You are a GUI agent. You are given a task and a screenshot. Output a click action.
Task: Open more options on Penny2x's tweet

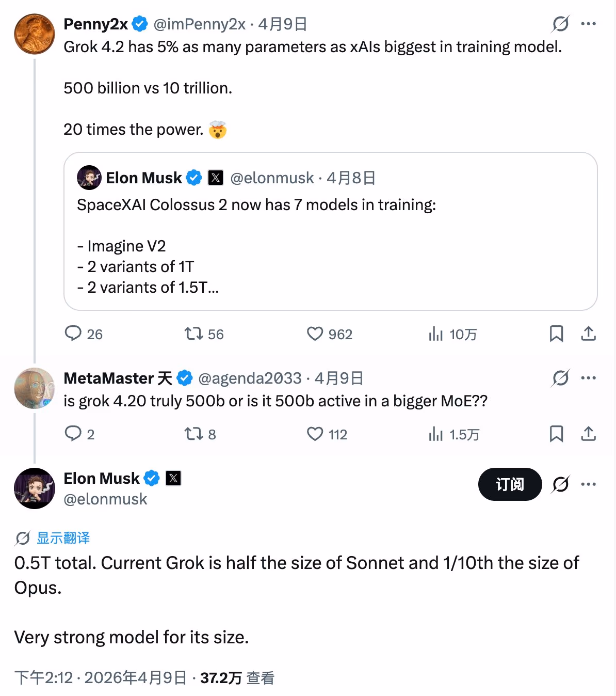coord(588,24)
